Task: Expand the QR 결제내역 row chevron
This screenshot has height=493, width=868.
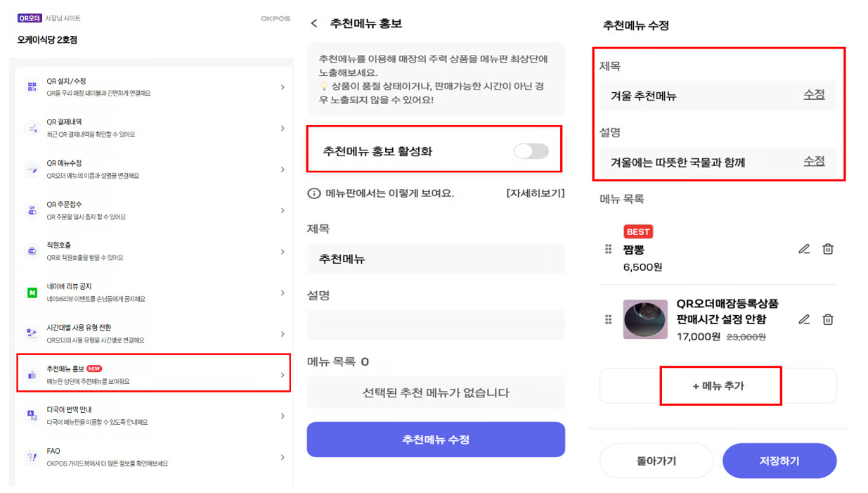Action: pos(283,129)
